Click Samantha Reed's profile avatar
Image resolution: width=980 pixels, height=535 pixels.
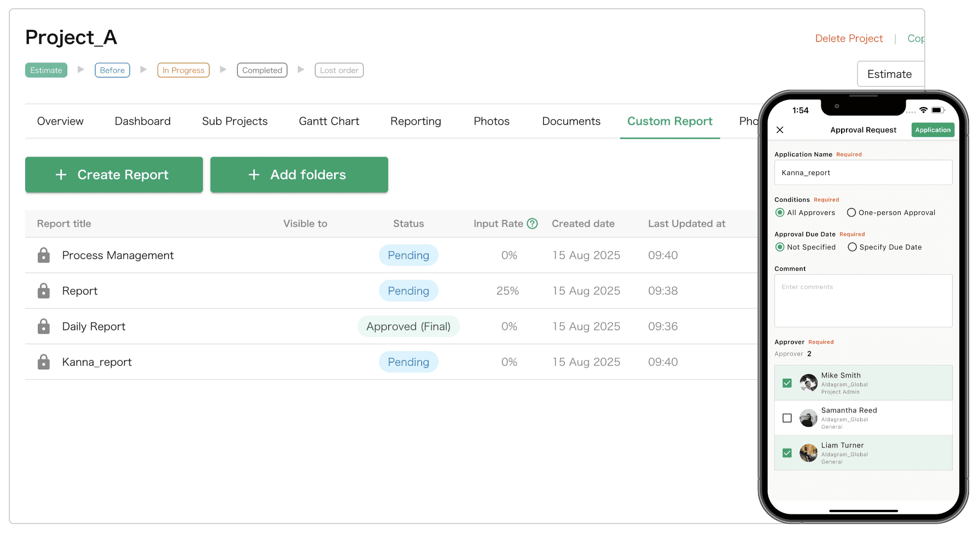point(808,418)
